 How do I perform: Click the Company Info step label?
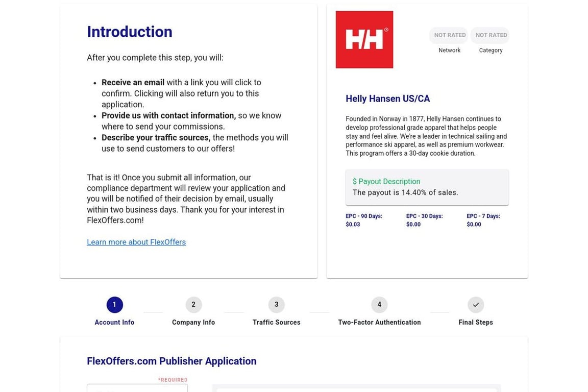[193, 322]
